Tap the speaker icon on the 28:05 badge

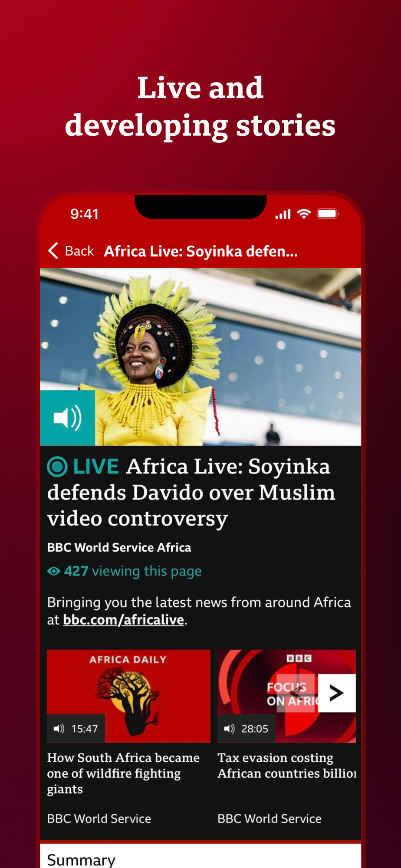[x=229, y=728]
